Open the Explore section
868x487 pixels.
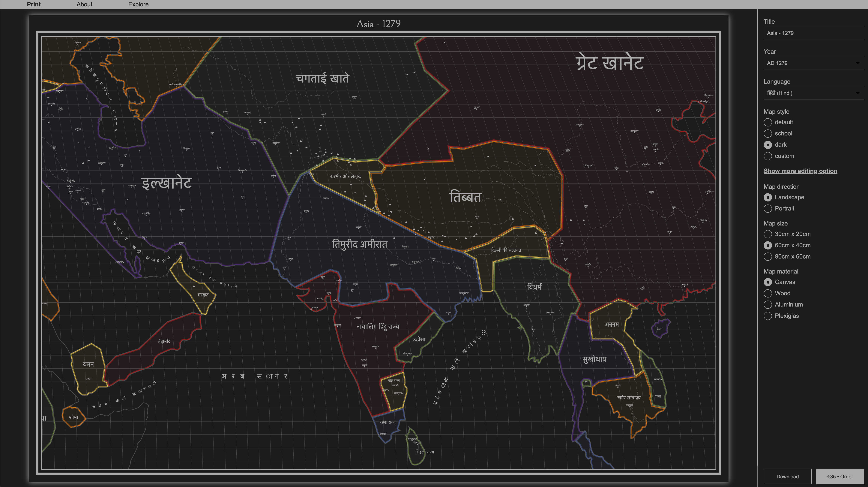tap(138, 4)
